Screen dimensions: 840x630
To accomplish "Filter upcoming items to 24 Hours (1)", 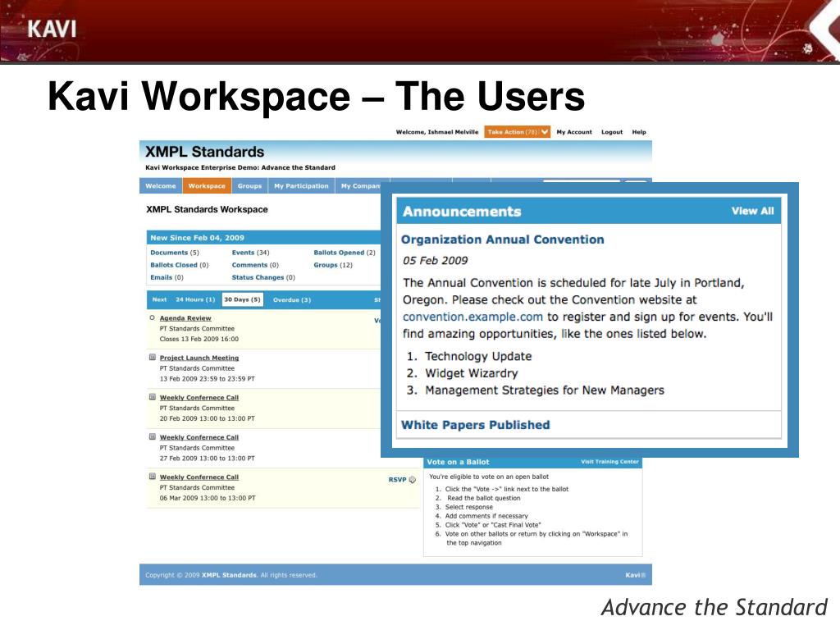I will 195,299.
